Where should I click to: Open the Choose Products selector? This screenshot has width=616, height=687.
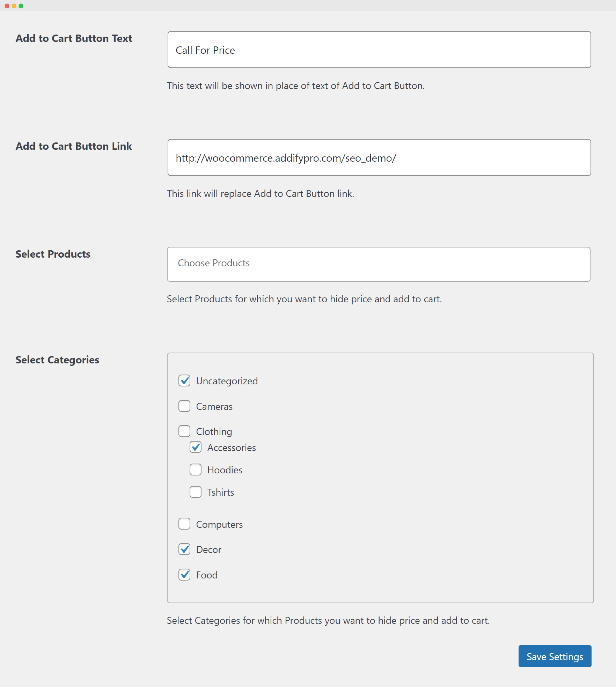coord(379,264)
